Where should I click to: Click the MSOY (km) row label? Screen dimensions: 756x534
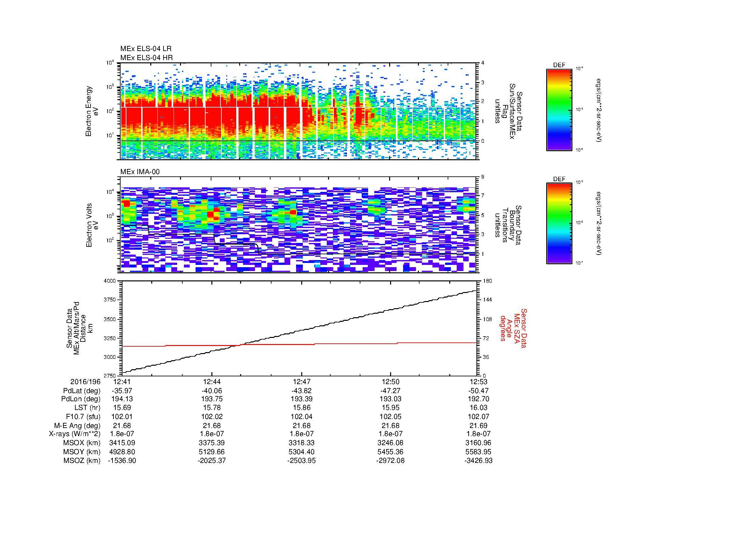(x=82, y=452)
